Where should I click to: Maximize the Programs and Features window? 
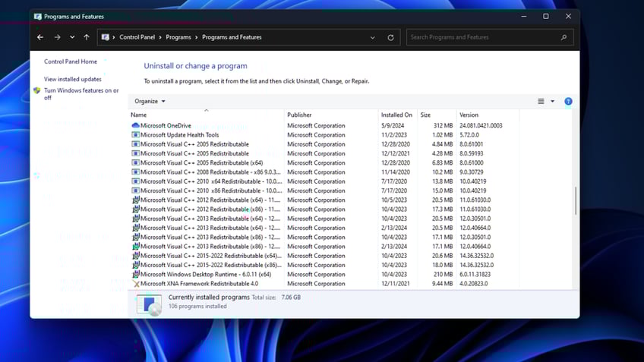click(x=546, y=17)
